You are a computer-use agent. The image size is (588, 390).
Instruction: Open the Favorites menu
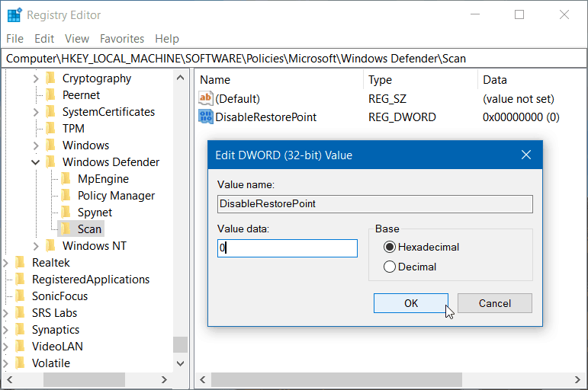click(122, 39)
